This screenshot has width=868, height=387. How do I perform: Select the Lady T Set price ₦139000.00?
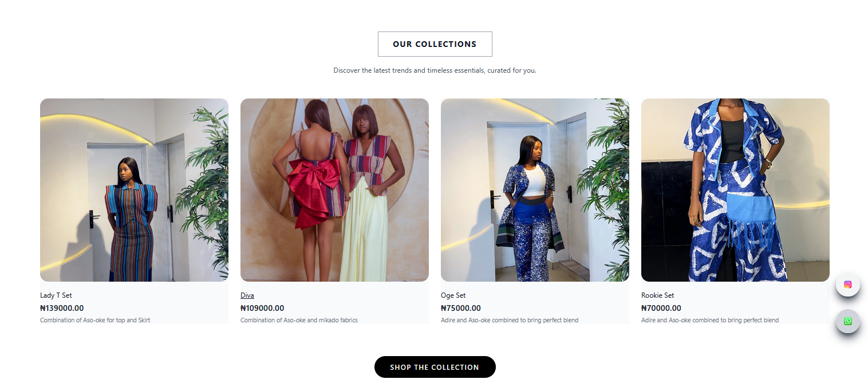(x=61, y=307)
